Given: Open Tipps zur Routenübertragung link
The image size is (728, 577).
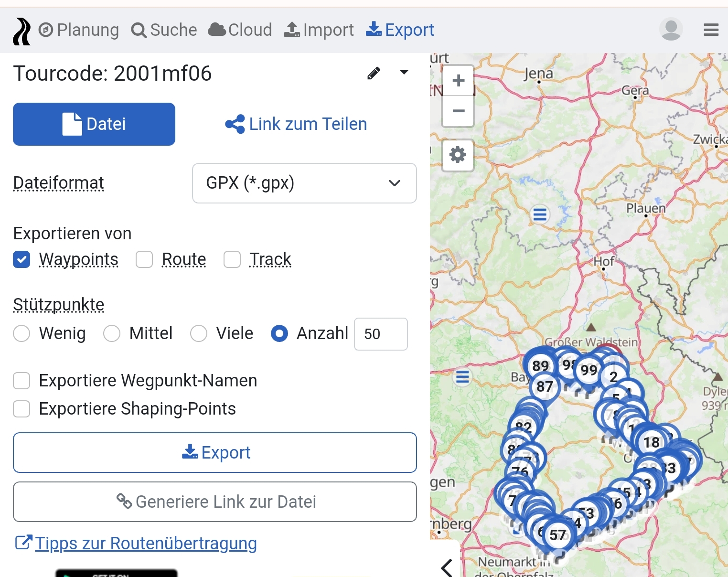Looking at the screenshot, I should (145, 543).
